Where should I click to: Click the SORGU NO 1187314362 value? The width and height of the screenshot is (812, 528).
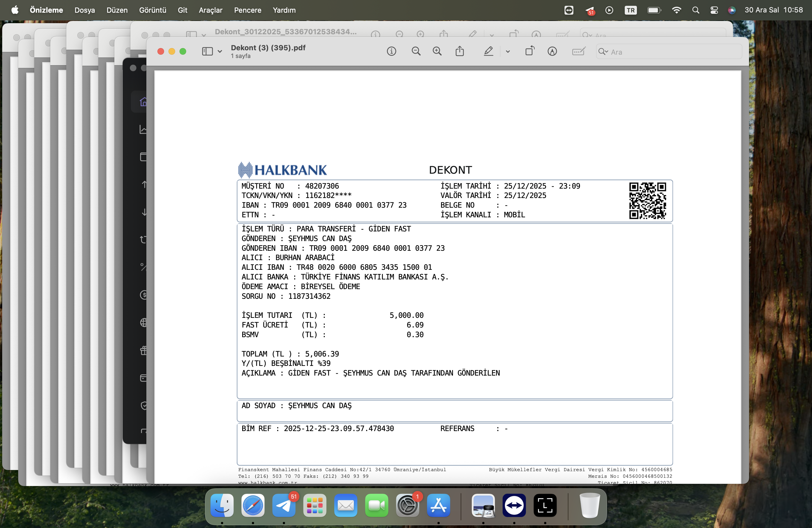pyautogui.click(x=309, y=296)
